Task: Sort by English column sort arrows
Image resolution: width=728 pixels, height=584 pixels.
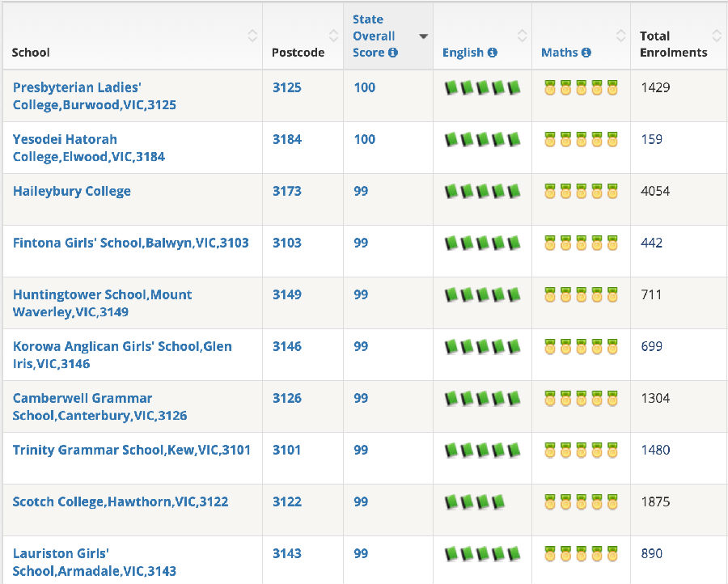Action: [523, 36]
